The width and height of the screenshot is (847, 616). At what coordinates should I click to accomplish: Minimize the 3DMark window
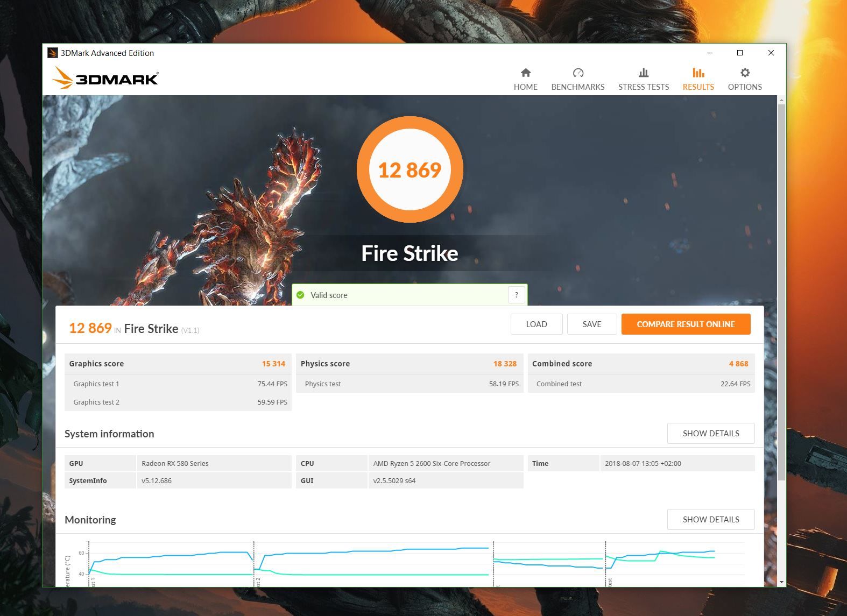[x=709, y=53]
